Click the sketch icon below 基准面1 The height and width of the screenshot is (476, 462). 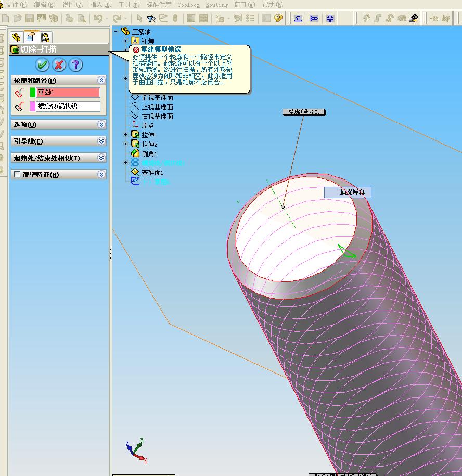pyautogui.click(x=135, y=181)
